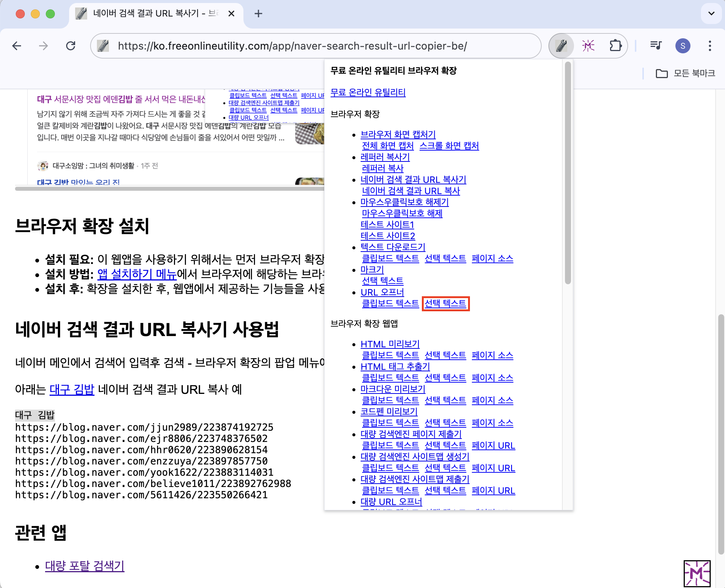Viewport: 725px width, 588px height.
Task: Go forward in browser history
Action: tap(44, 46)
